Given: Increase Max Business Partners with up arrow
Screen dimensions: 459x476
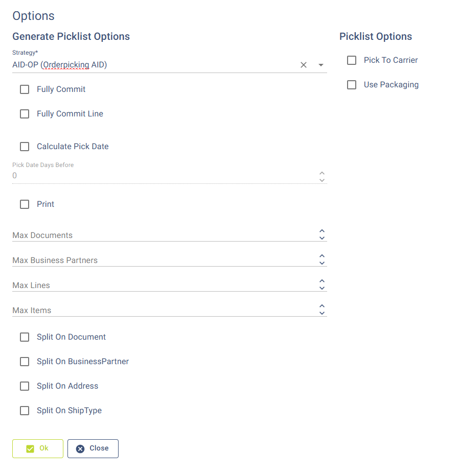Looking at the screenshot, I should [x=322, y=256].
